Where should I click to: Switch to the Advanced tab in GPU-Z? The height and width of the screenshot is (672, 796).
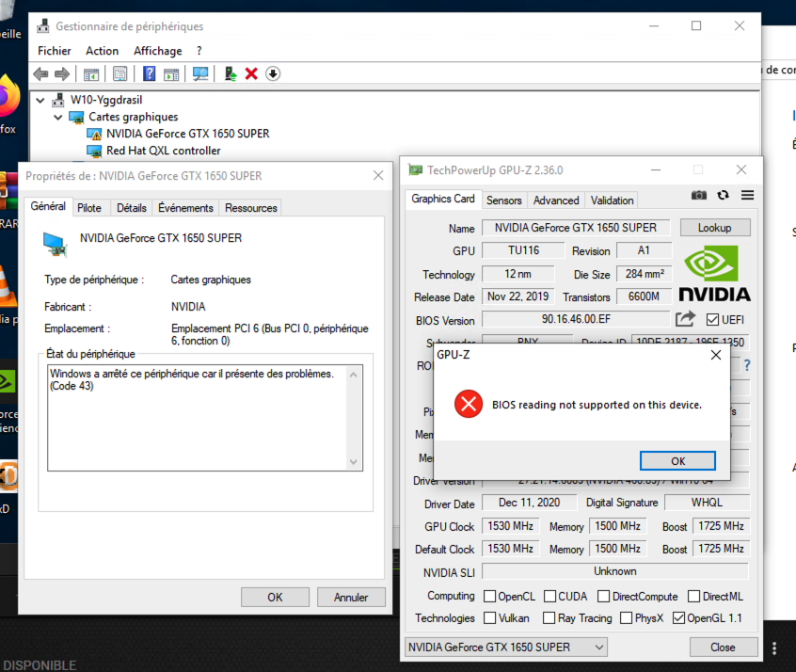[x=556, y=200]
